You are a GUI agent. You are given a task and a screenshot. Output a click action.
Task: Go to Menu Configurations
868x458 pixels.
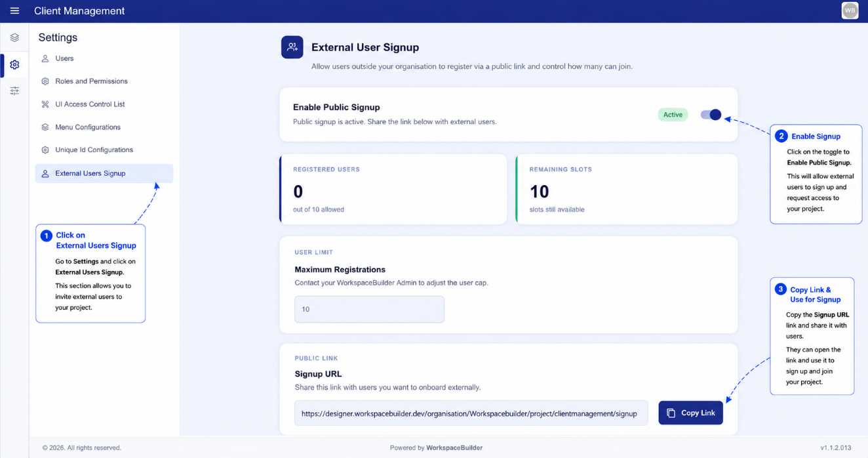(x=104, y=127)
